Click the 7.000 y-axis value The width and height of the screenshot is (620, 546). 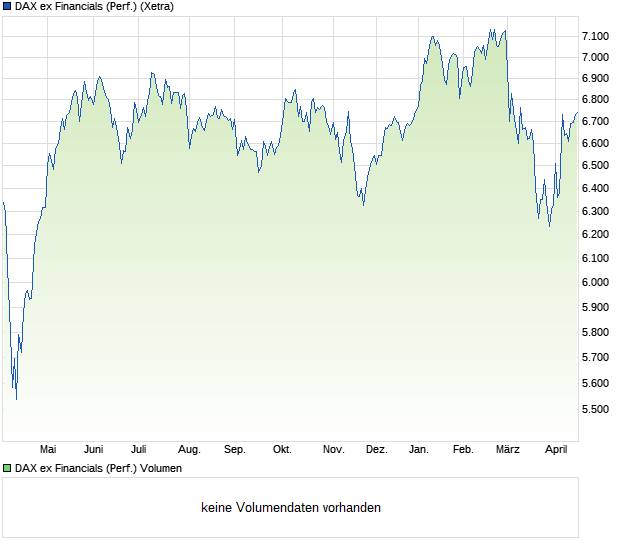pos(595,57)
